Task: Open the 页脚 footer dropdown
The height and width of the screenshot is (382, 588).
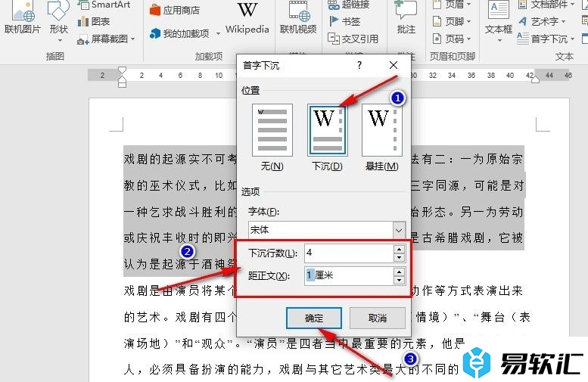Action: (452, 21)
